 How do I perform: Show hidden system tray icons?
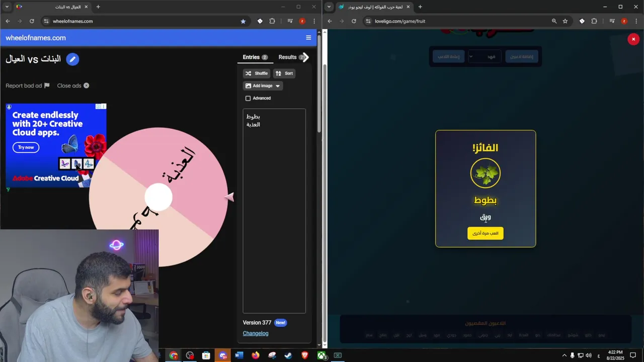coord(564,355)
